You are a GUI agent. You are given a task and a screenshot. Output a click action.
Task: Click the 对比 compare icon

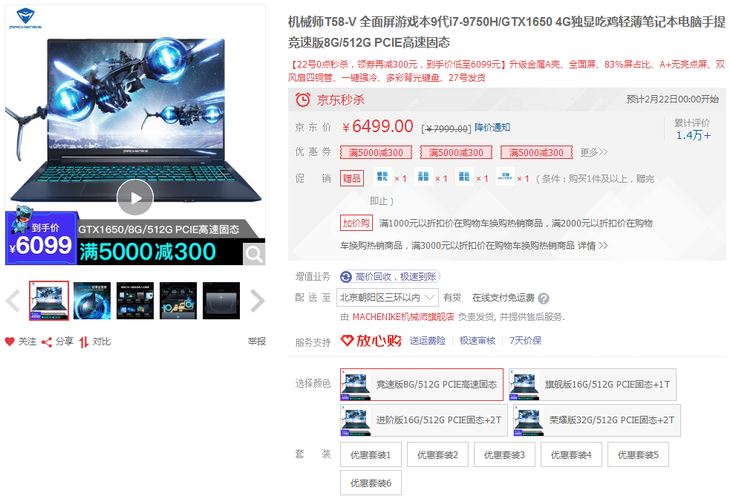point(85,342)
